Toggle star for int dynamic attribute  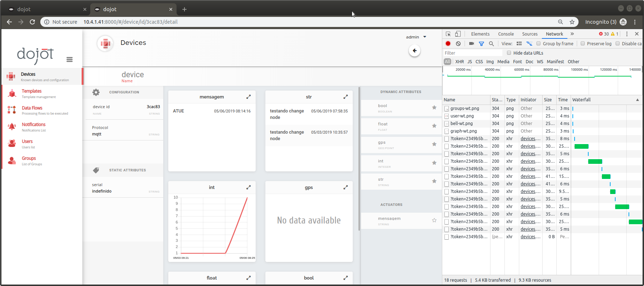[434, 163]
